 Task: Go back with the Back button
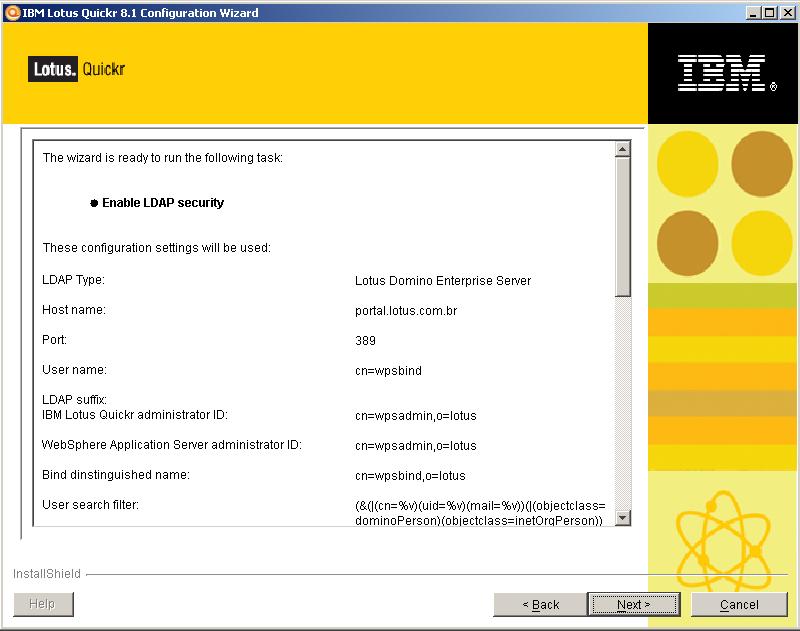pos(540,604)
